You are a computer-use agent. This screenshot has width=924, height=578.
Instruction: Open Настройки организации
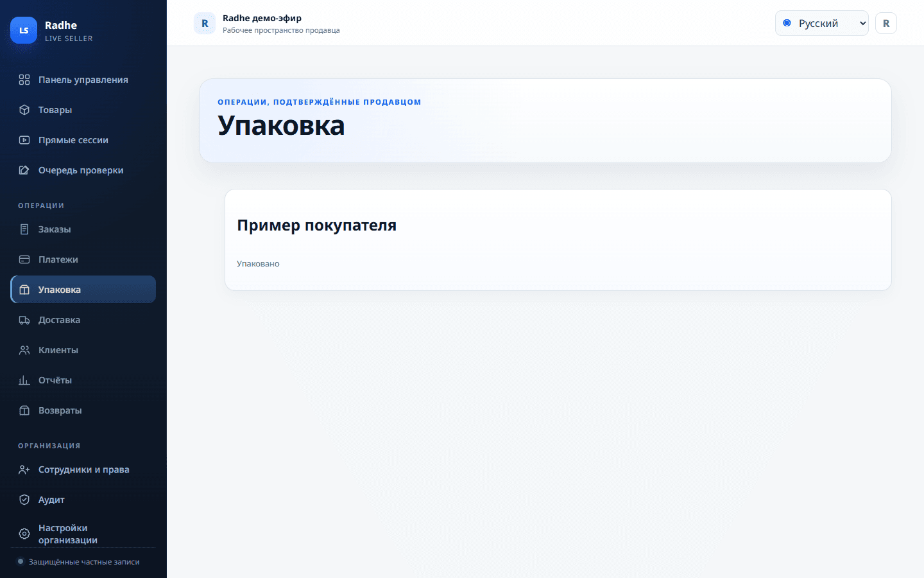[83, 534]
